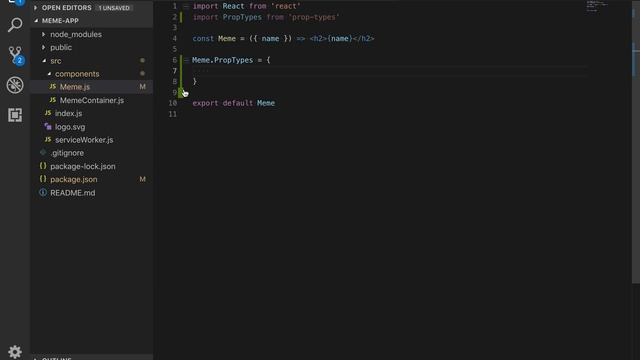Click the editor vertical scrollbar

636,141
